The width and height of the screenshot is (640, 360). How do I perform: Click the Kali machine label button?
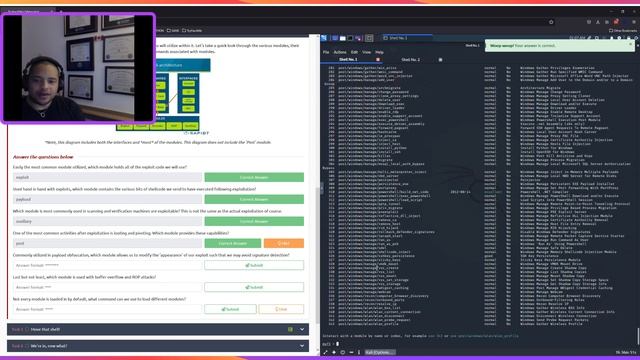380,352
